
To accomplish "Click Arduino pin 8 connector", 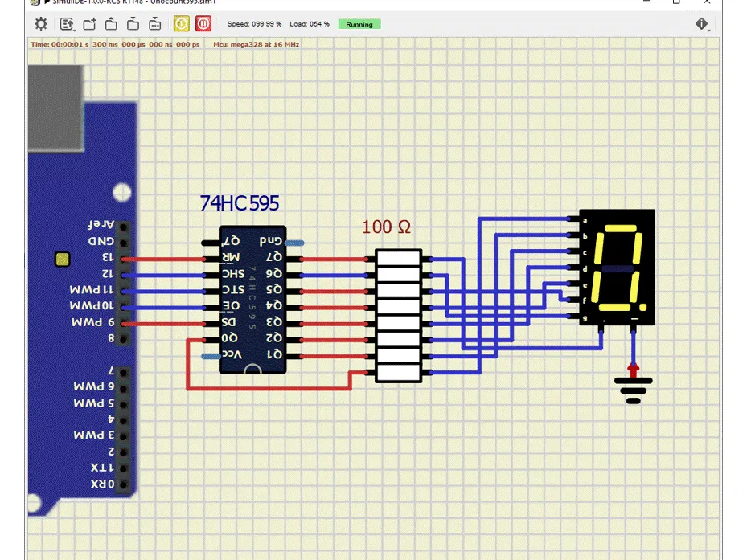I will tap(123, 340).
